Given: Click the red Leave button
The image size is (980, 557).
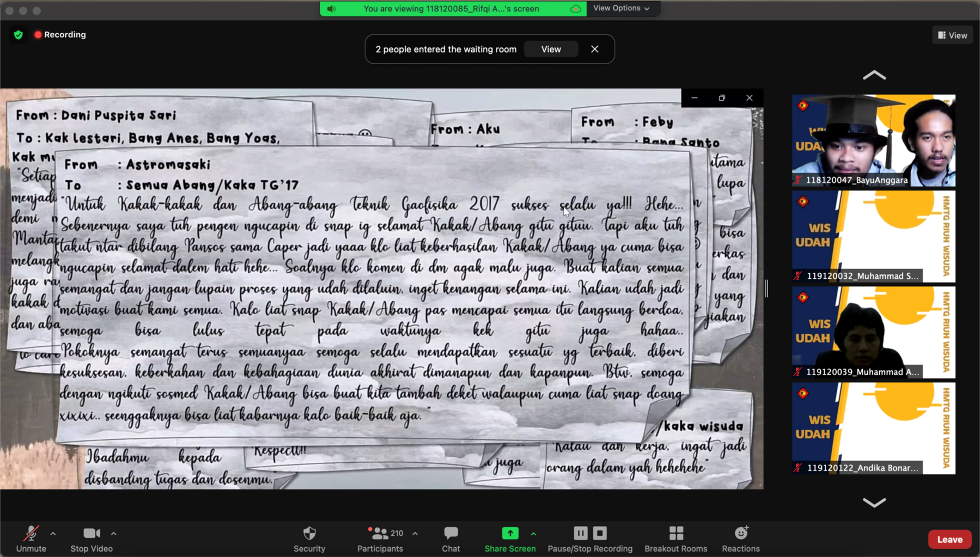Looking at the screenshot, I should tap(949, 539).
